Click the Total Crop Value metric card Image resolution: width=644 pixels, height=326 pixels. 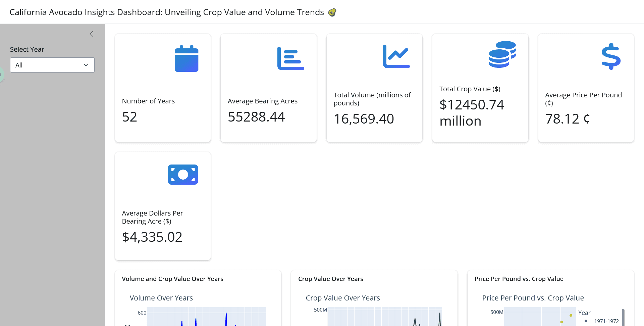click(480, 88)
